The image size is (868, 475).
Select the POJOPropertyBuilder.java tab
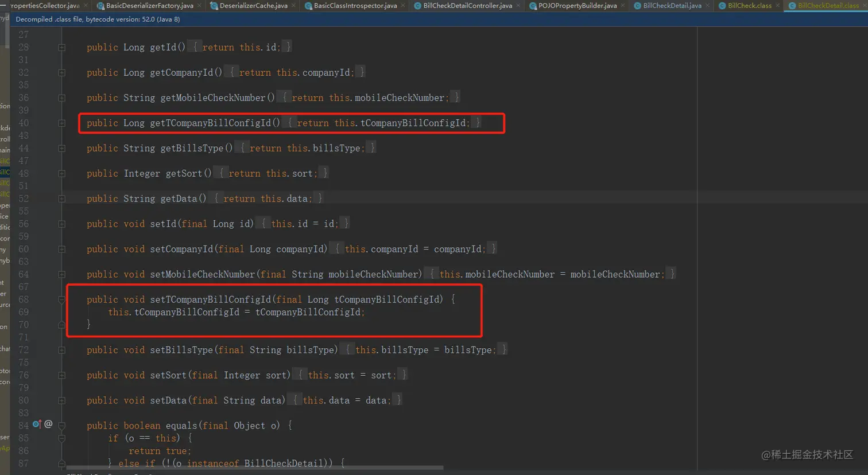(x=578, y=6)
